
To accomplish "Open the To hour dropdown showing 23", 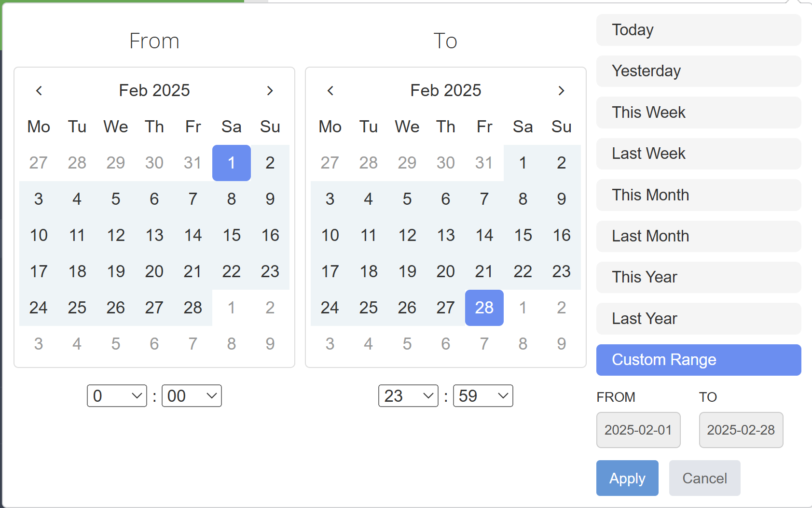I will point(408,395).
